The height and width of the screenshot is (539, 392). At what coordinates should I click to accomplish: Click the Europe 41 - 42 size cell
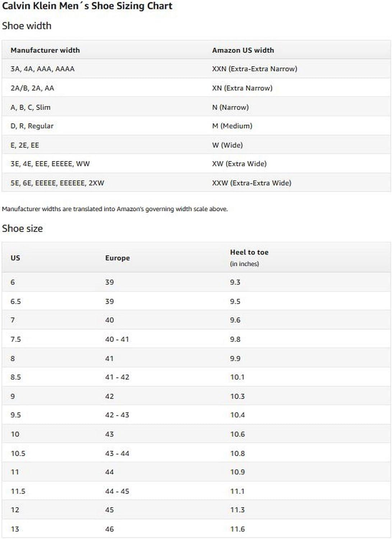[117, 377]
